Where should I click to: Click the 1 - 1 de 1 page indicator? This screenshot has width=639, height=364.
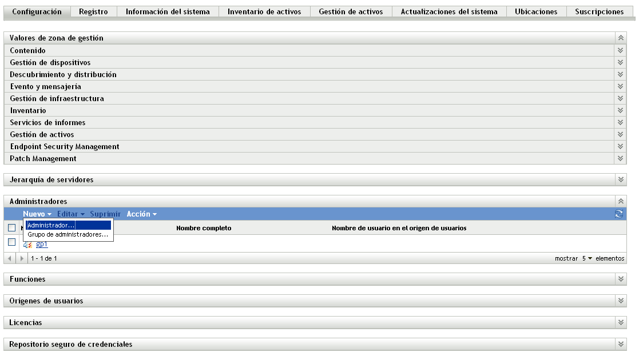(x=44, y=258)
